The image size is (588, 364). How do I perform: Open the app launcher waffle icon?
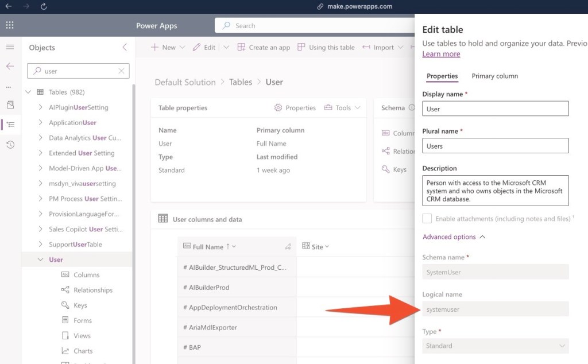(10, 25)
